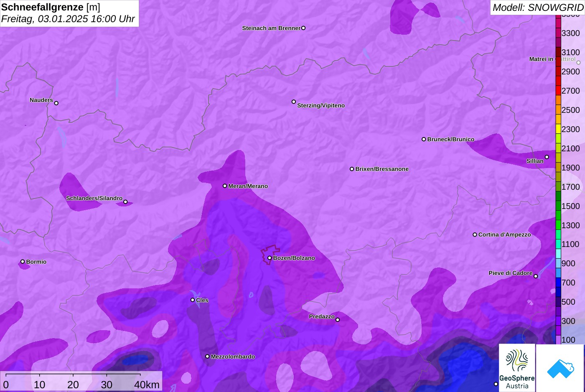Image resolution: width=585 pixels, height=392 pixels.
Task: Click the blue 700 legend swatch
Action: click(x=558, y=283)
